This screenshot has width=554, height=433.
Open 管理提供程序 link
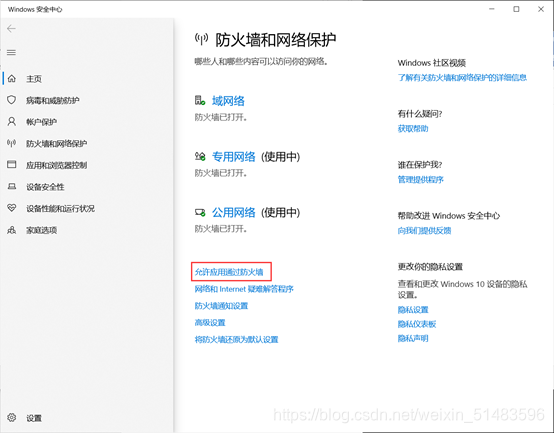coord(420,179)
